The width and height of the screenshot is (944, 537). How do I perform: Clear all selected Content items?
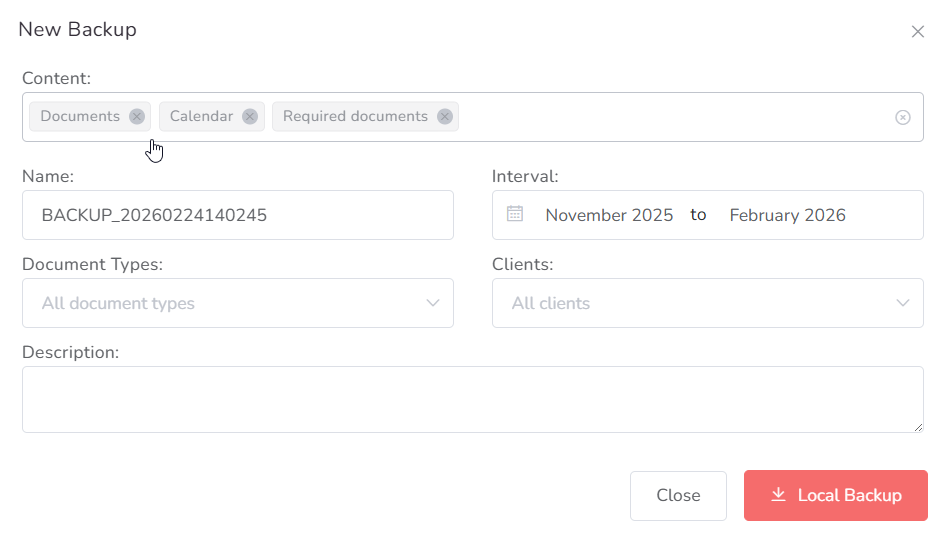pos(902,117)
